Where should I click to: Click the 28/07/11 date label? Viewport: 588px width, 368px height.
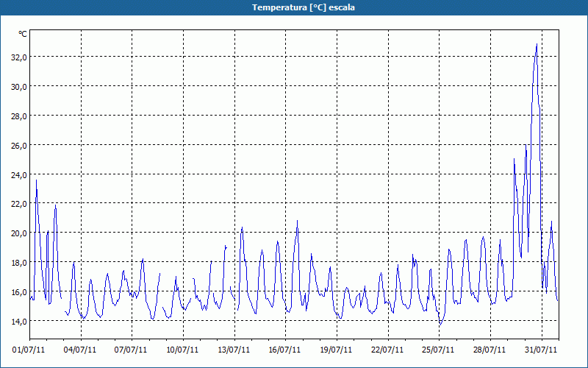[x=490, y=350]
